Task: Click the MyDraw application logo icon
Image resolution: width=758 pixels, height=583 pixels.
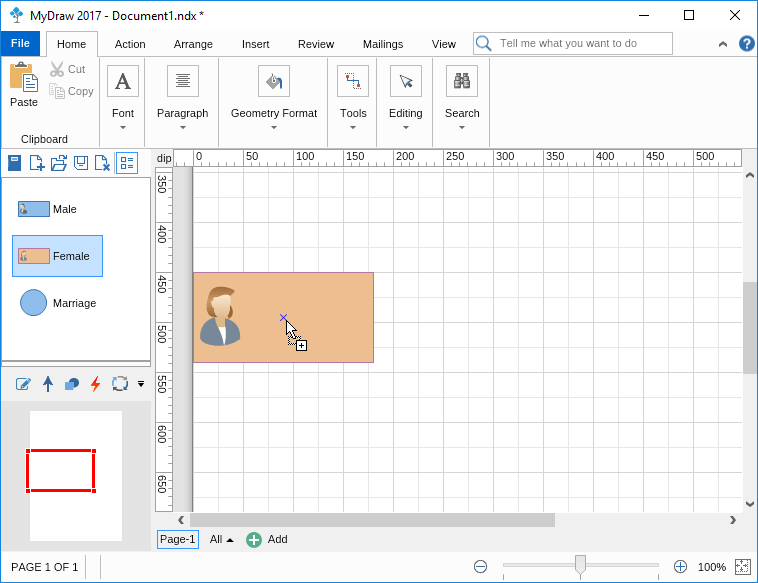Action: [x=16, y=15]
